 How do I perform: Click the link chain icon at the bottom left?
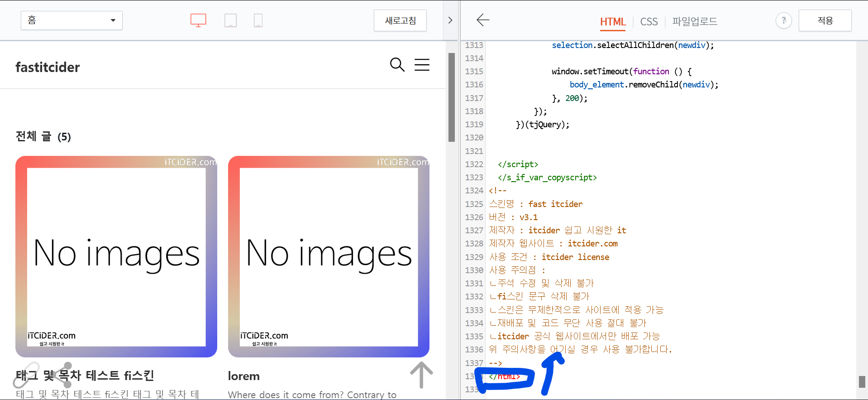26,375
